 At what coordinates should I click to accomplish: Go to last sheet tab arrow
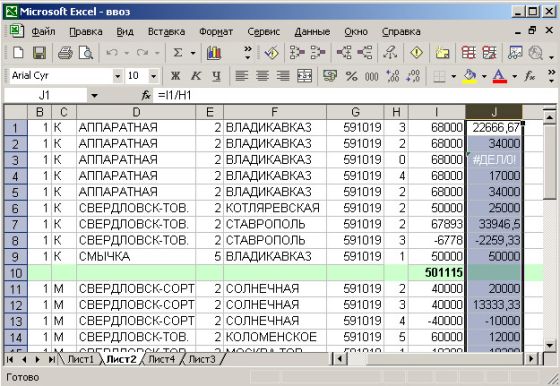point(51,359)
